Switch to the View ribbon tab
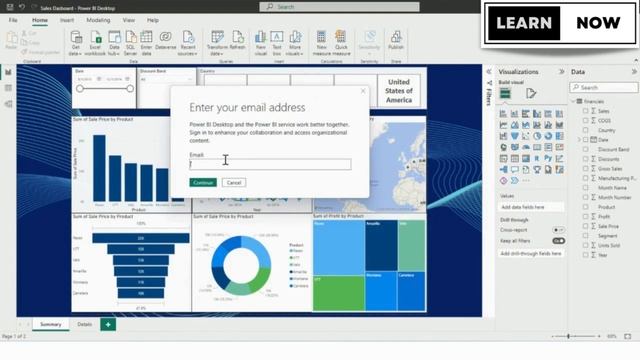This screenshot has height=360, width=640. (129, 20)
